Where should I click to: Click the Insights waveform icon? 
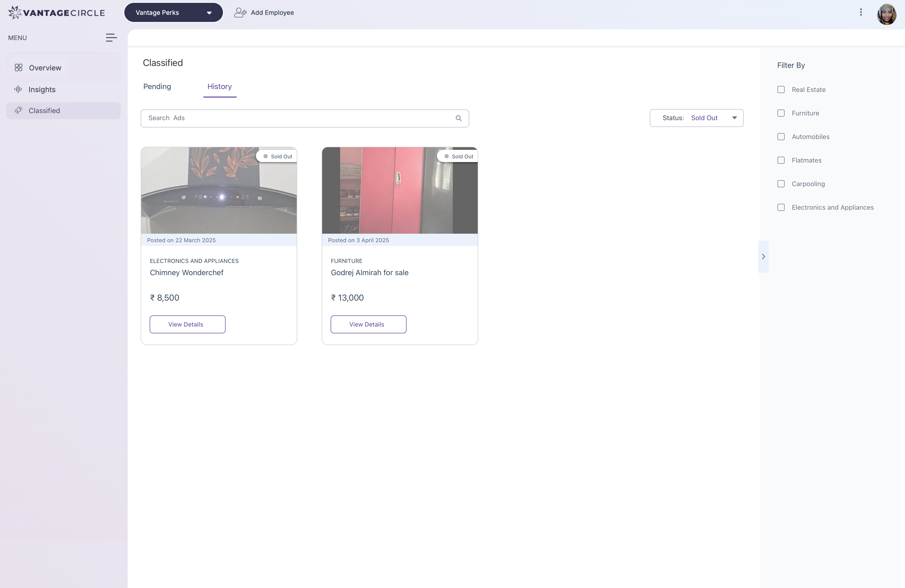click(18, 89)
